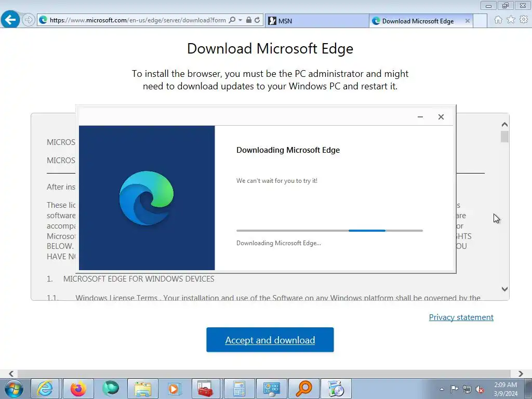Close the Edge installer dialog
The image size is (532, 399).
pos(441,117)
